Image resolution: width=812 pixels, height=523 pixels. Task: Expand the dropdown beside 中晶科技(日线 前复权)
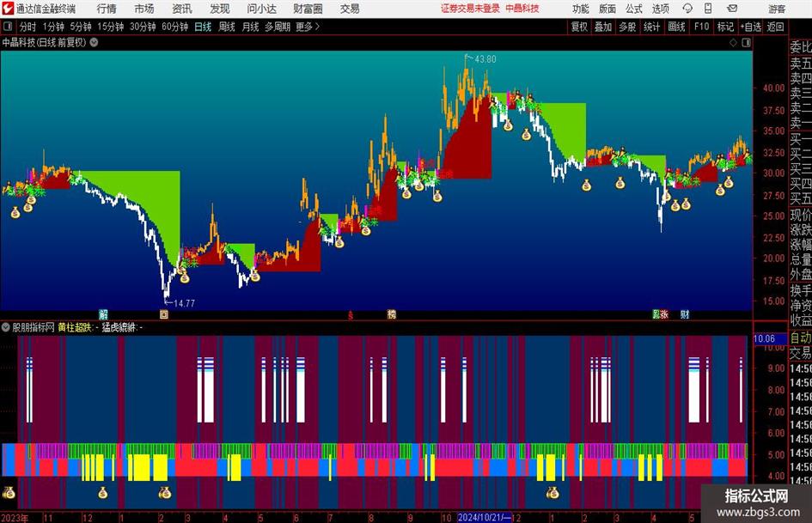tap(95, 42)
